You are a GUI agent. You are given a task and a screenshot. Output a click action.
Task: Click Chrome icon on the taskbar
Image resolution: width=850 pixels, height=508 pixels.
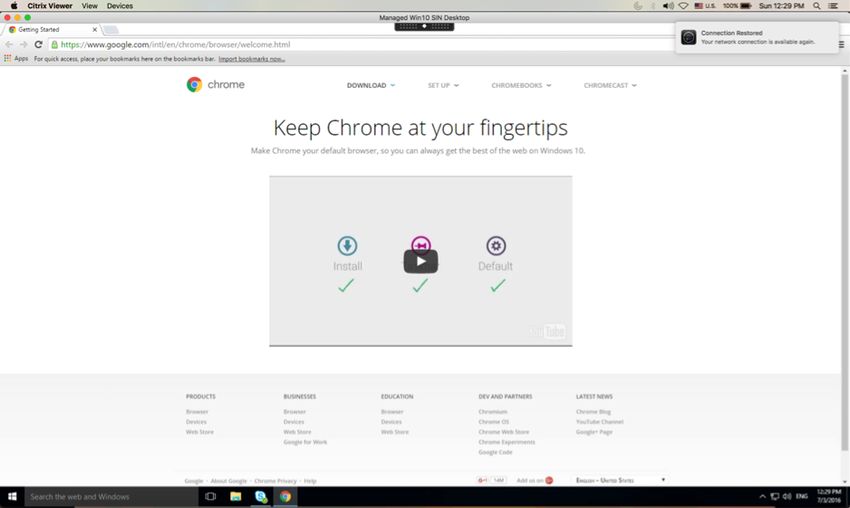[285, 497]
